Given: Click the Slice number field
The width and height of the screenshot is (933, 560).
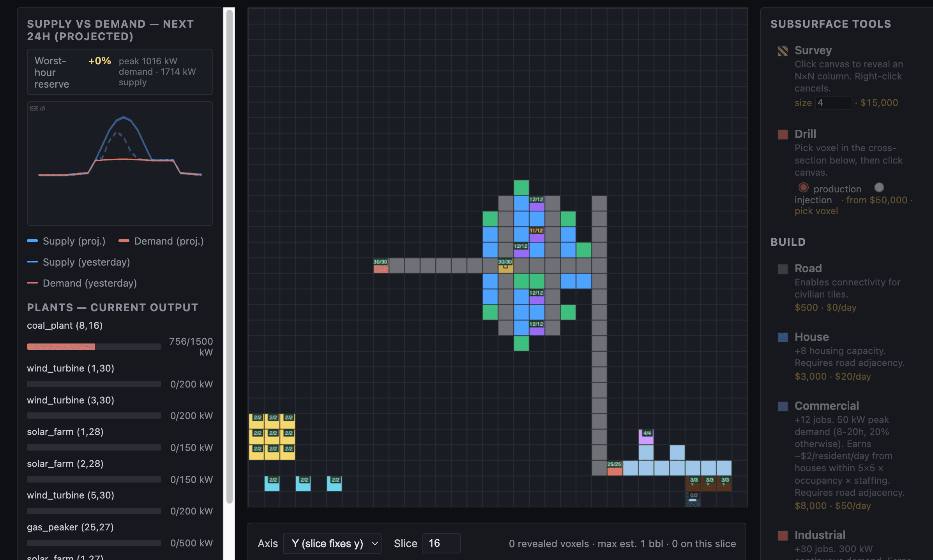Looking at the screenshot, I should (441, 543).
